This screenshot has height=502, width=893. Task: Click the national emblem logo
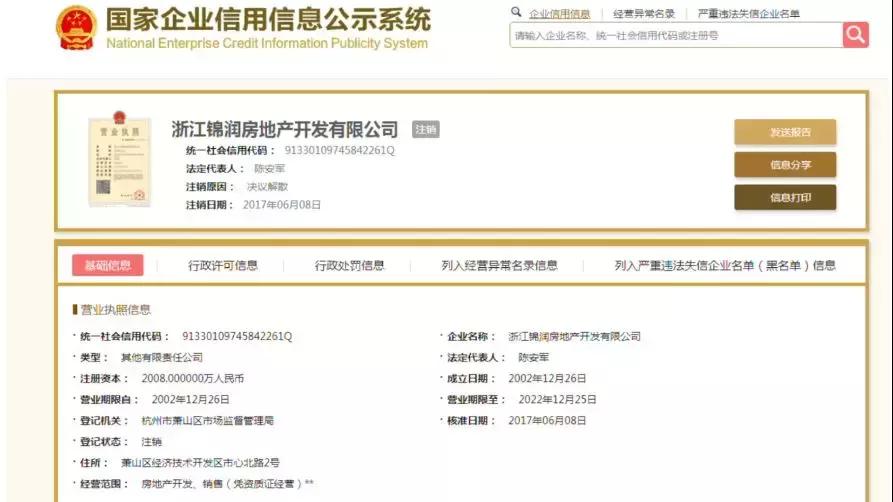pyautogui.click(x=76, y=28)
